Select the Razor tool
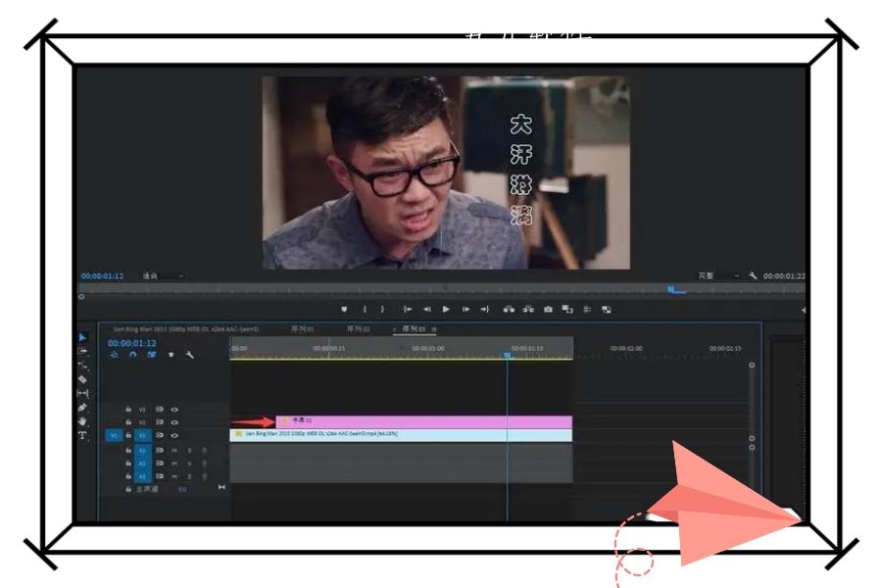The width and height of the screenshot is (882, 588). coord(82,378)
